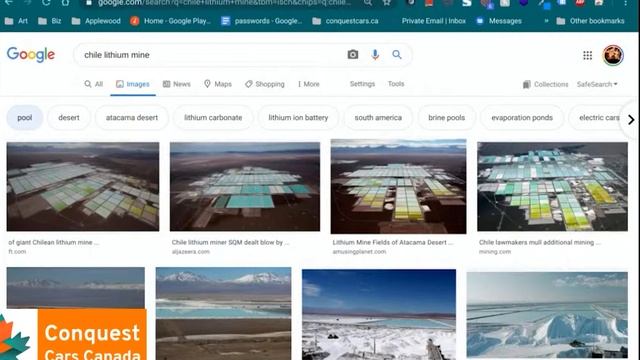Image resolution: width=640 pixels, height=360 pixels.
Task: Click the zoom magnifier in address bar
Action: (x=368, y=2)
